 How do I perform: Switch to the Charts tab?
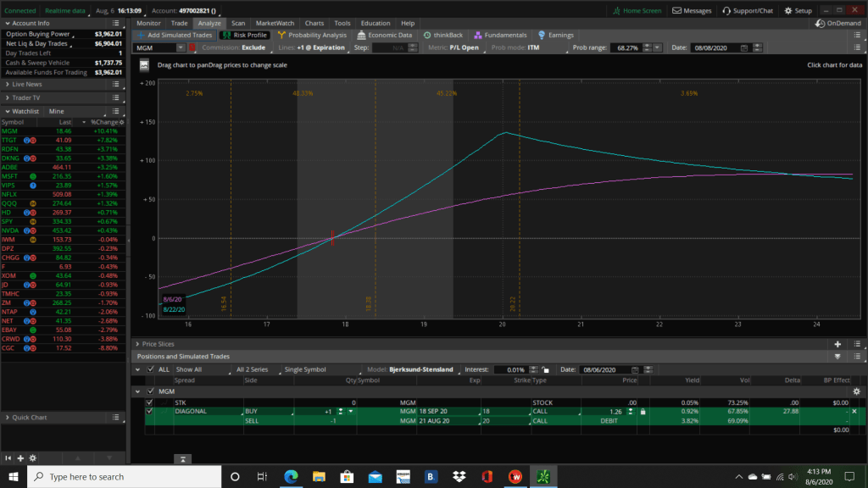coord(314,23)
